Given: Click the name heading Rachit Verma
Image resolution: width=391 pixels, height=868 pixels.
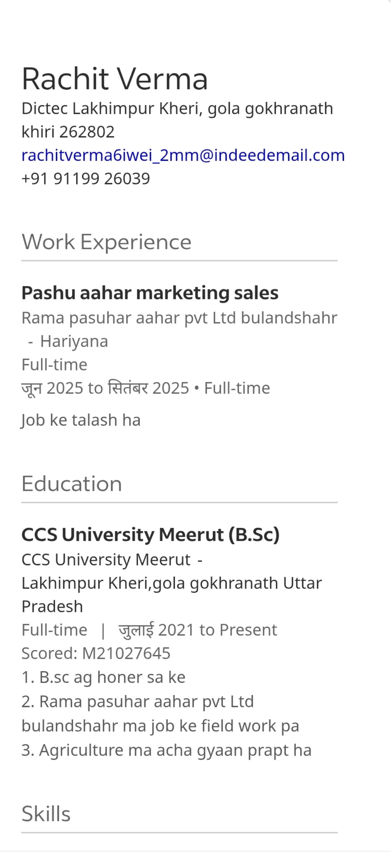Looking at the screenshot, I should pos(115,78).
